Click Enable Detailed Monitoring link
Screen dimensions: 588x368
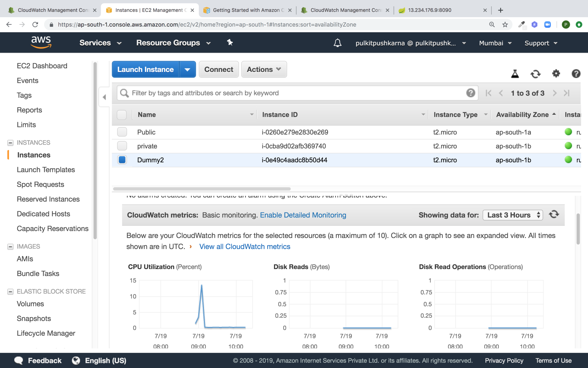click(x=303, y=215)
